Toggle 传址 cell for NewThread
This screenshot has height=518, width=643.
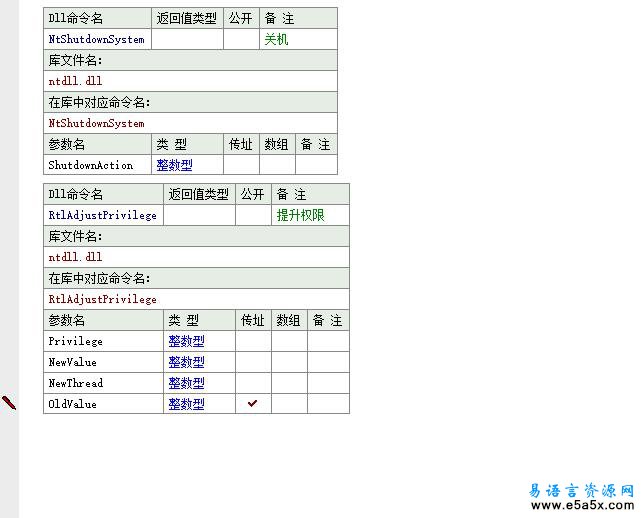coord(253,383)
